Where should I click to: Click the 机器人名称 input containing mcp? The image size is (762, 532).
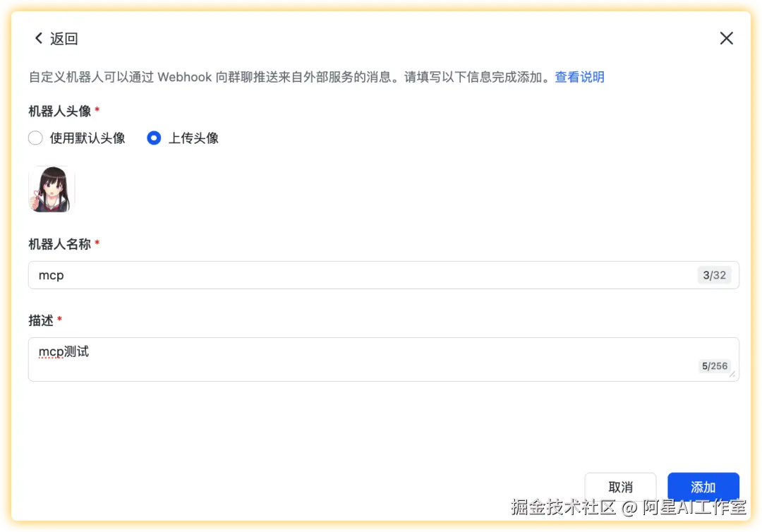click(x=282, y=275)
